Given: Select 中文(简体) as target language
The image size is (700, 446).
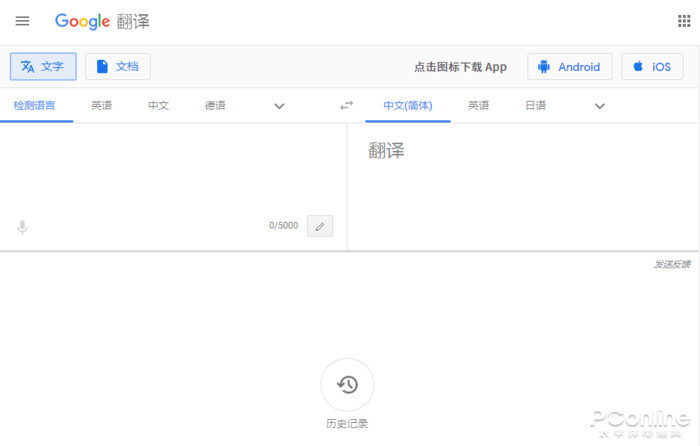Looking at the screenshot, I should pos(408,106).
